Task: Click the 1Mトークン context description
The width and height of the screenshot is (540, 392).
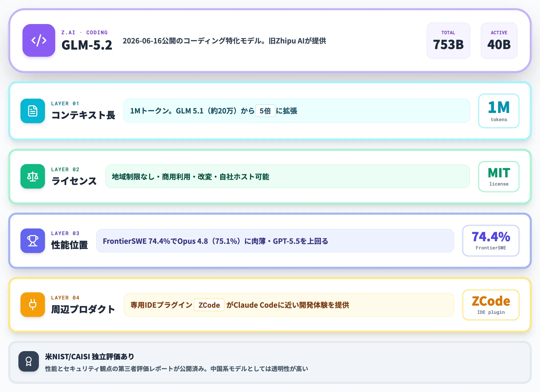Action: (x=296, y=111)
